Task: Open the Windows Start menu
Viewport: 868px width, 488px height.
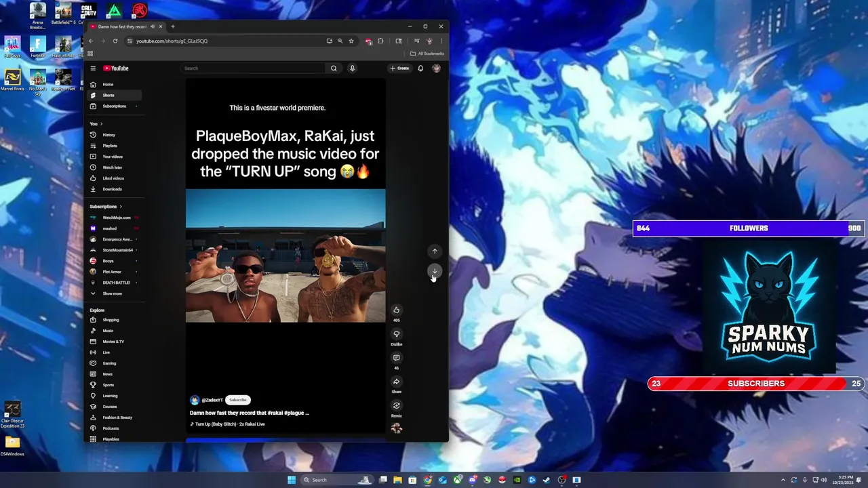Action: coord(292,480)
